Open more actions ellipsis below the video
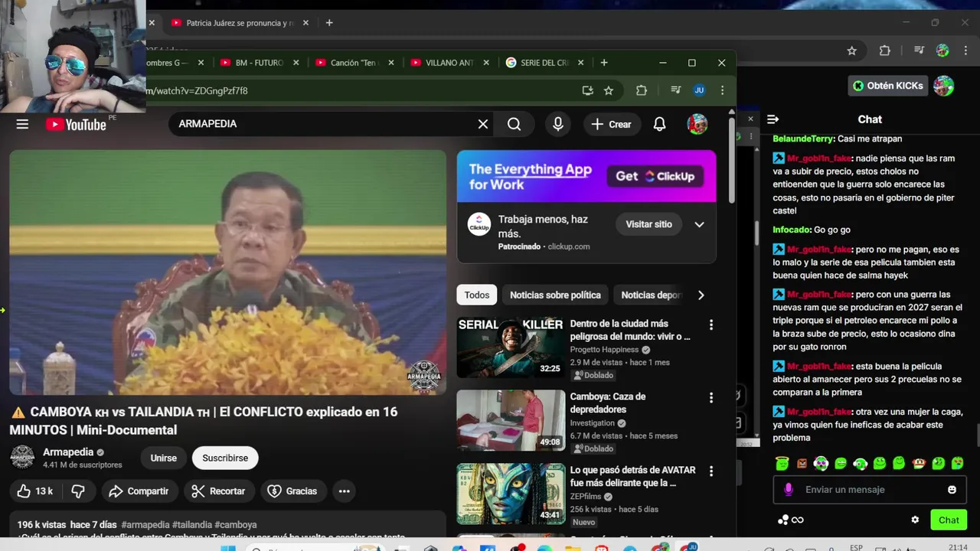 coord(345,491)
